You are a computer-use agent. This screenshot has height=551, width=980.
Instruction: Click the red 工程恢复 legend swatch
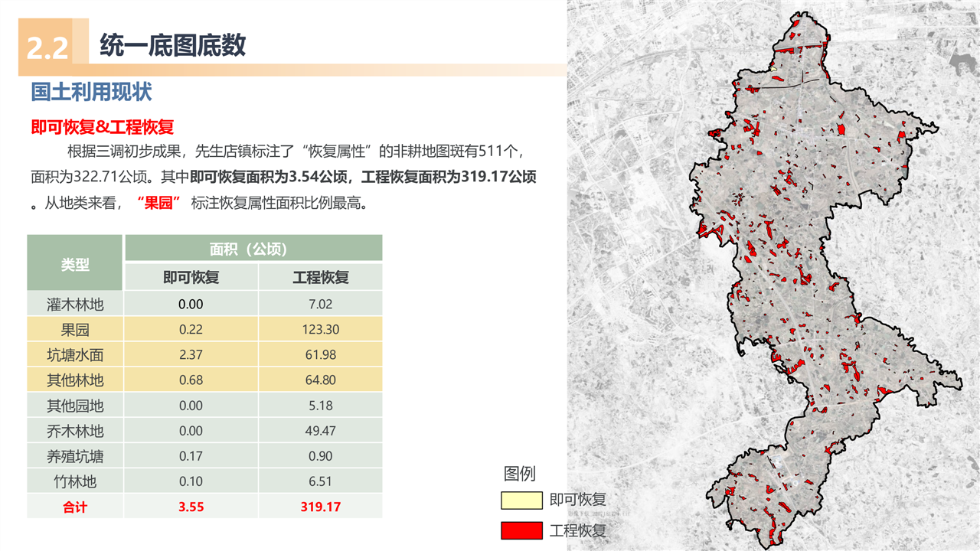pyautogui.click(x=521, y=530)
